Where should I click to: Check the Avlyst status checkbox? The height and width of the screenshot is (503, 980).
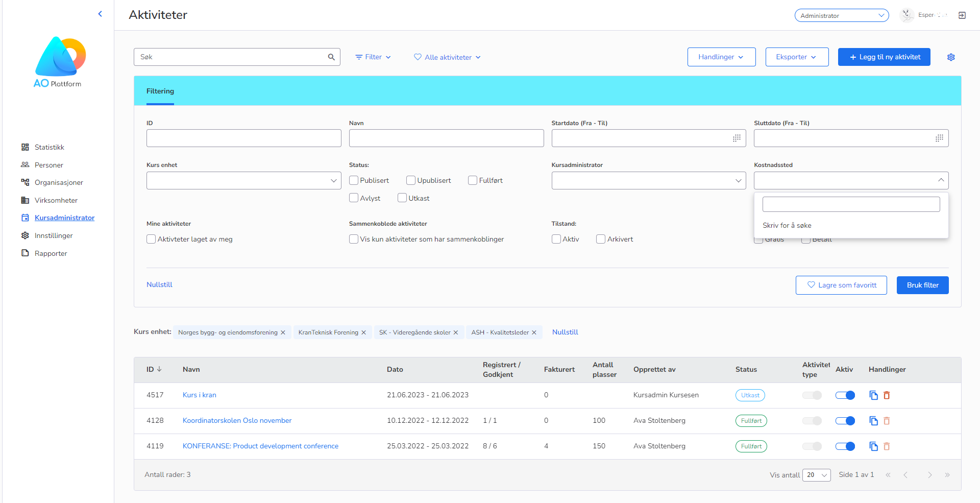[x=354, y=198]
